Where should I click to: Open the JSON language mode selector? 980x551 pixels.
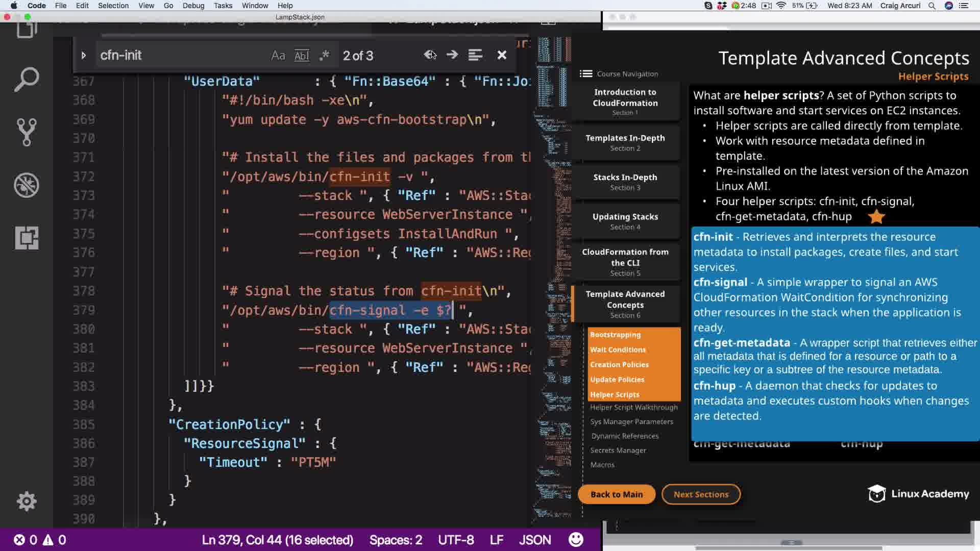coord(535,540)
